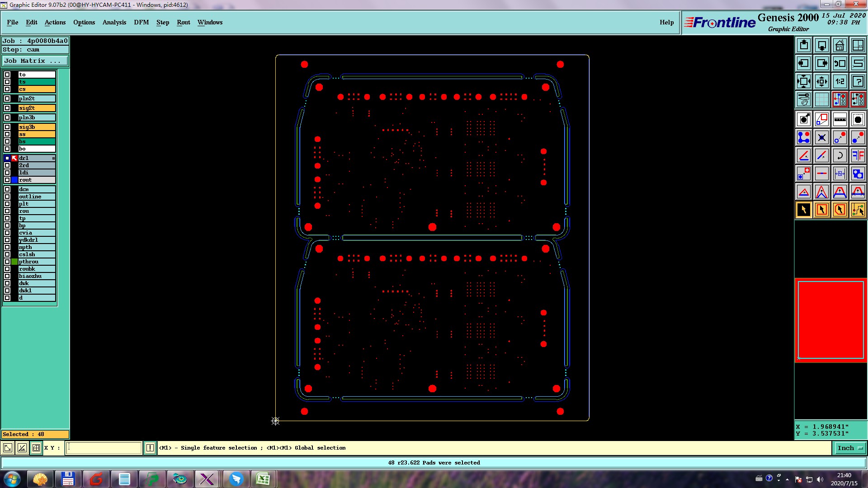Open the Options menu

[84, 22]
